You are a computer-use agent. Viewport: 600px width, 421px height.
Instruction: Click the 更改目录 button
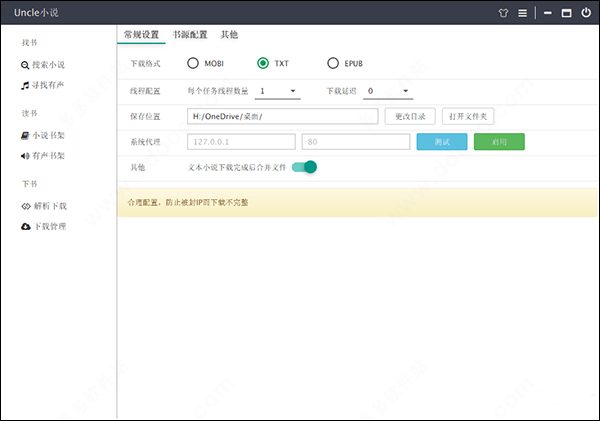[x=410, y=116]
